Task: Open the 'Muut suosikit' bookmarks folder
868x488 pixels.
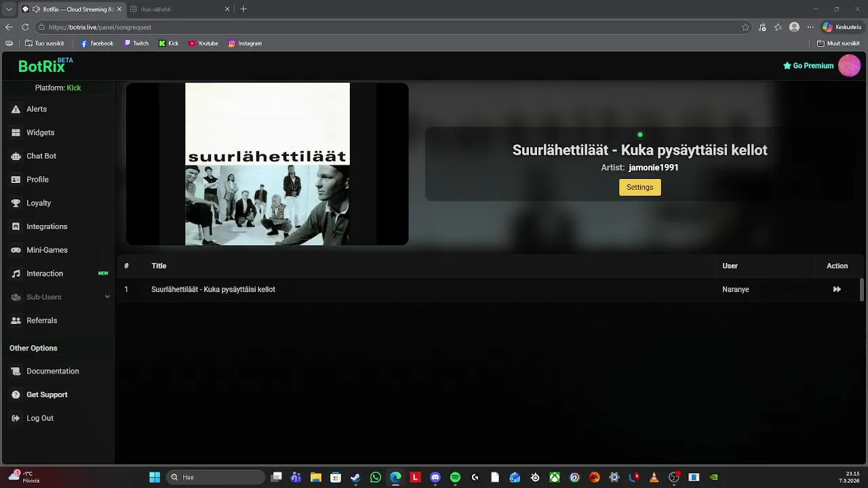Action: click(839, 43)
